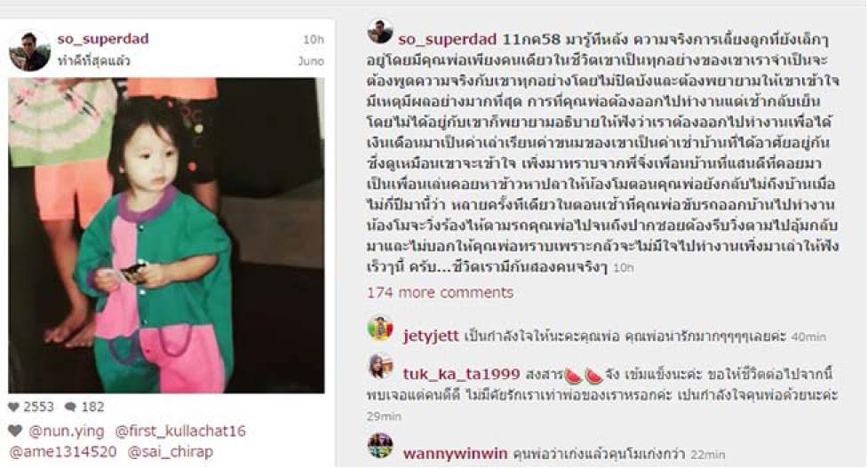This screenshot has width=868, height=468.
Task: Open wannywinwin's profile avatar
Action: click(380, 446)
